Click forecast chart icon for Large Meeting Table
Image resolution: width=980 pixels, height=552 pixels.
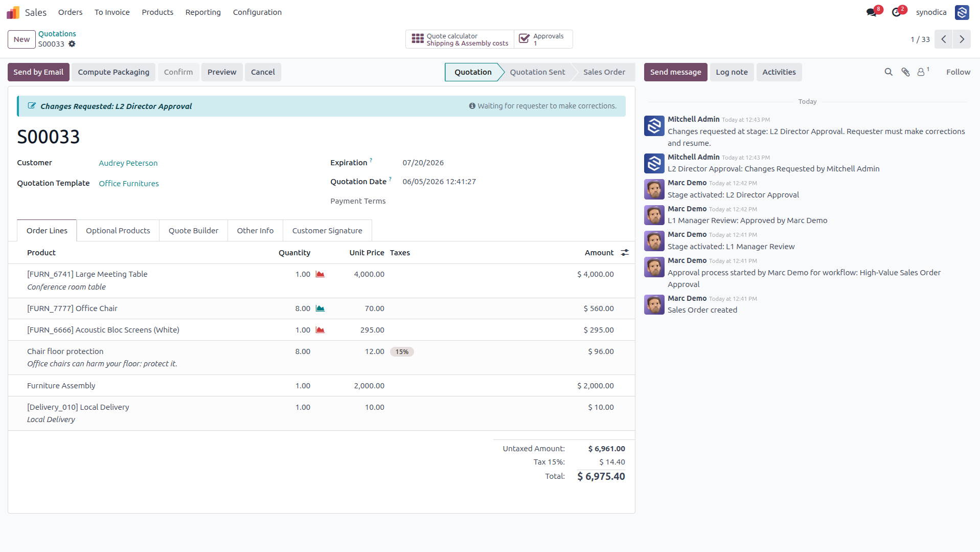tap(320, 274)
